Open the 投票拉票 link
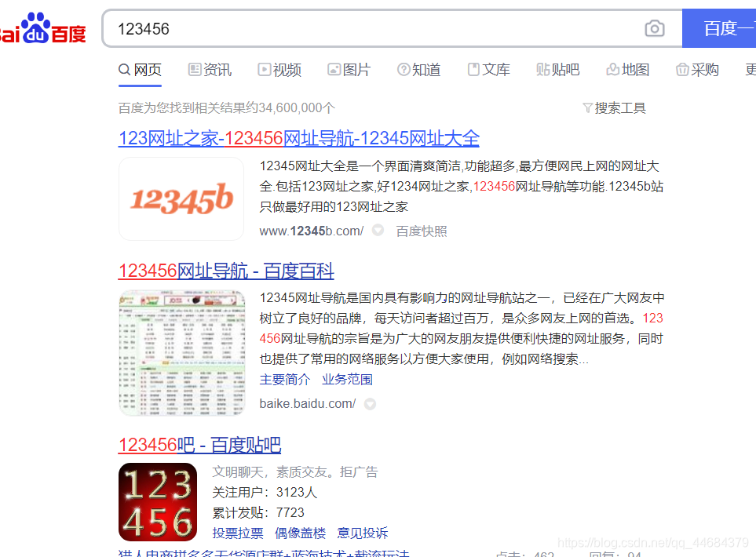The image size is (756, 557). [x=238, y=533]
